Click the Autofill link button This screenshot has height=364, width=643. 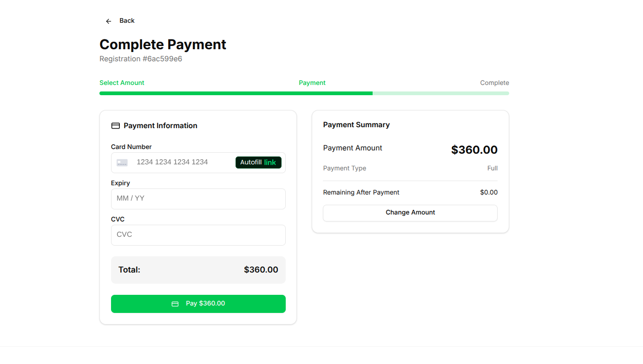tap(258, 162)
